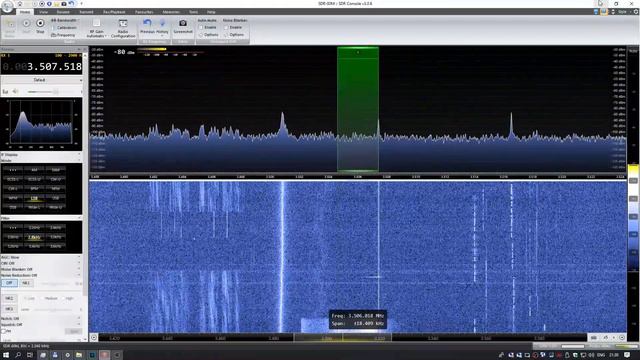Open the Receive ribbon tab
This screenshot has width=640, height=360.
(x=63, y=12)
